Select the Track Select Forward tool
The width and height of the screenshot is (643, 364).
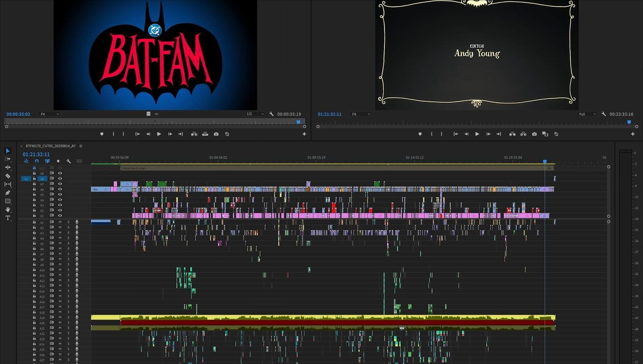(x=8, y=159)
